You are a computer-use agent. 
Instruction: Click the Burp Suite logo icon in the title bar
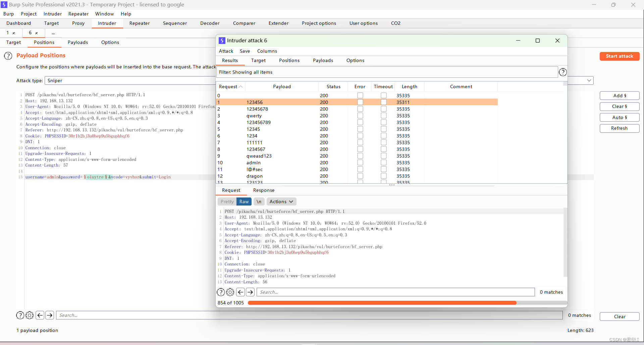(x=4, y=5)
